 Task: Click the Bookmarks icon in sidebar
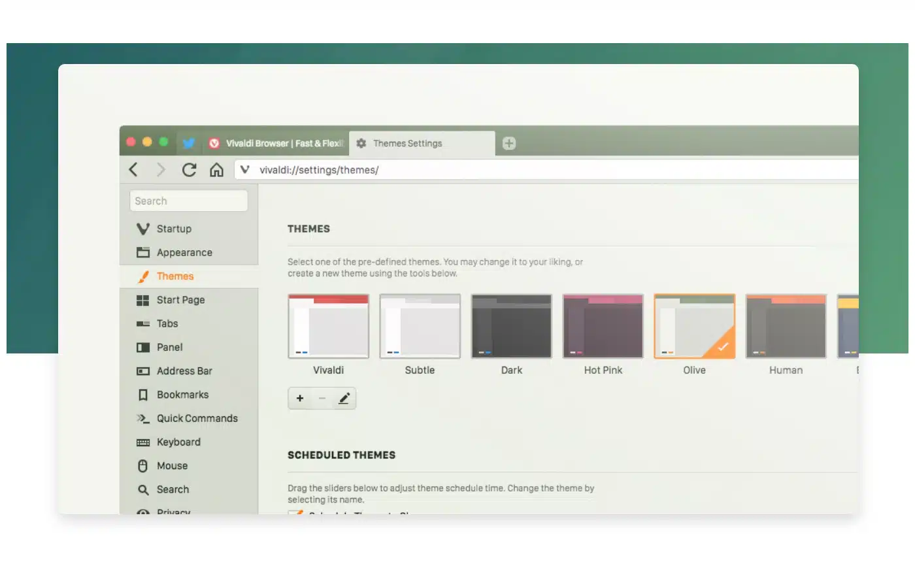143,395
